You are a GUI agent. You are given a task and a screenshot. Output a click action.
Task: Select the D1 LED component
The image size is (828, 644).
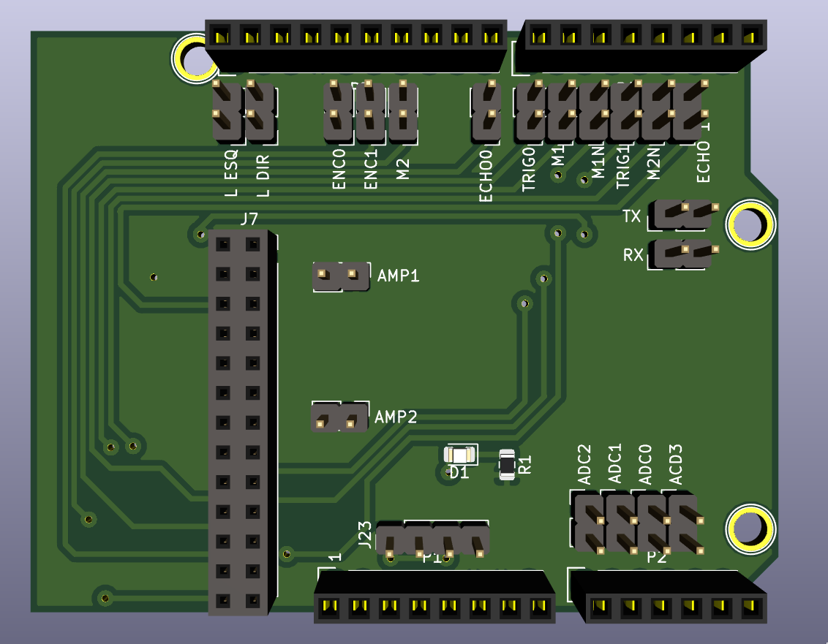[x=461, y=455]
